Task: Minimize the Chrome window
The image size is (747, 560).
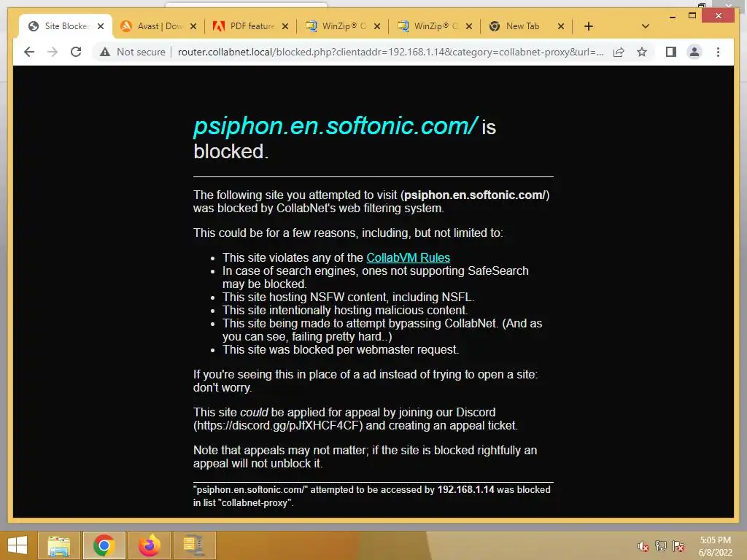Action: click(x=672, y=16)
